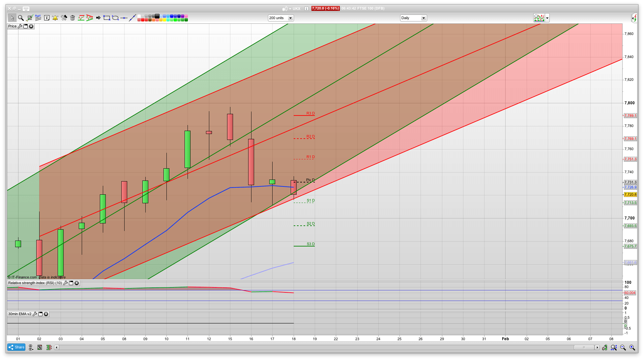Choose the text annotation tool
The height and width of the screenshot is (360, 644).
pyautogui.click(x=46, y=18)
